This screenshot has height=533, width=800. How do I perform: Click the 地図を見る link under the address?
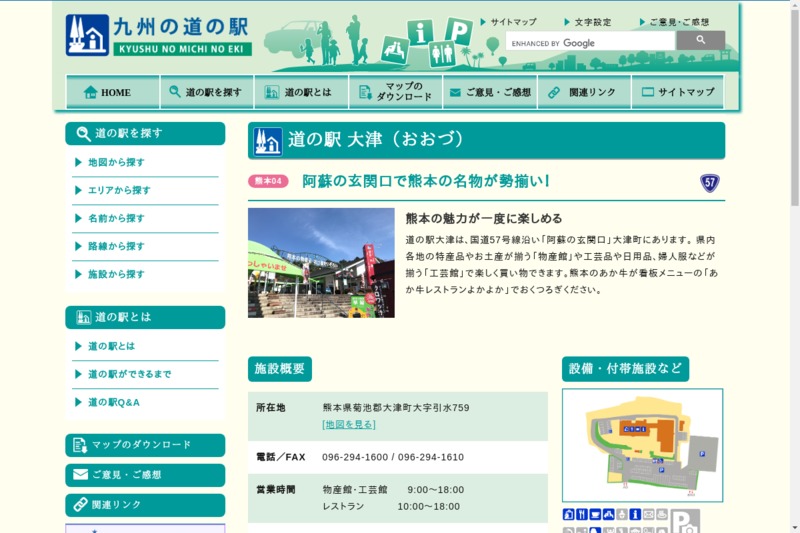pos(348,424)
